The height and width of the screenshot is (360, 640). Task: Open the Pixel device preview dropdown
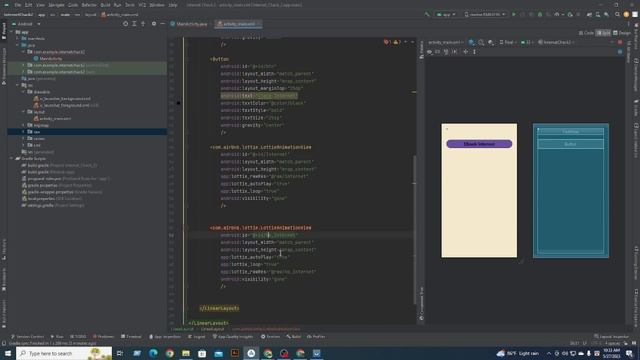tap(508, 42)
